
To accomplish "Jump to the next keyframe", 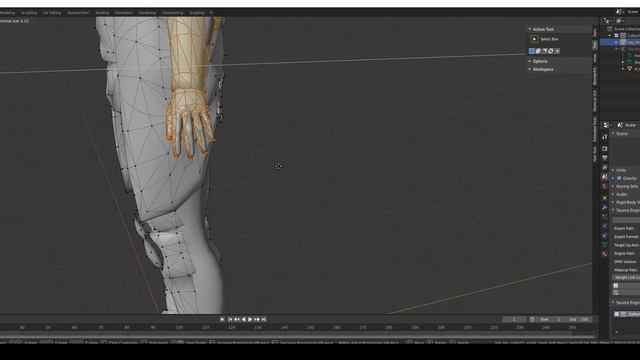I will [257, 319].
